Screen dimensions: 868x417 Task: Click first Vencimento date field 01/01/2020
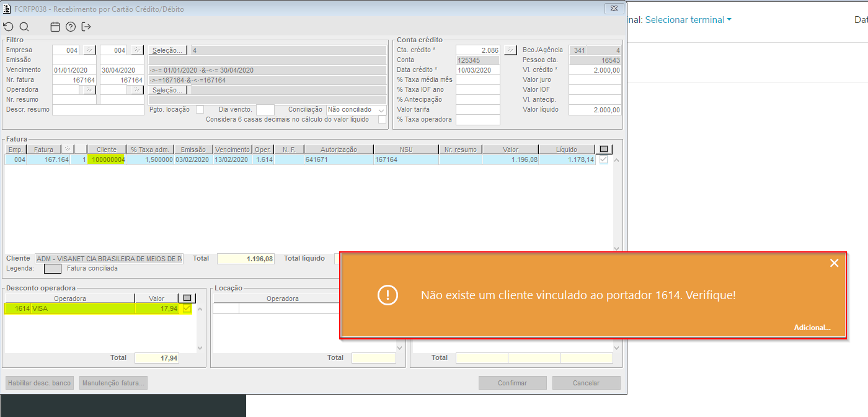[x=74, y=70]
